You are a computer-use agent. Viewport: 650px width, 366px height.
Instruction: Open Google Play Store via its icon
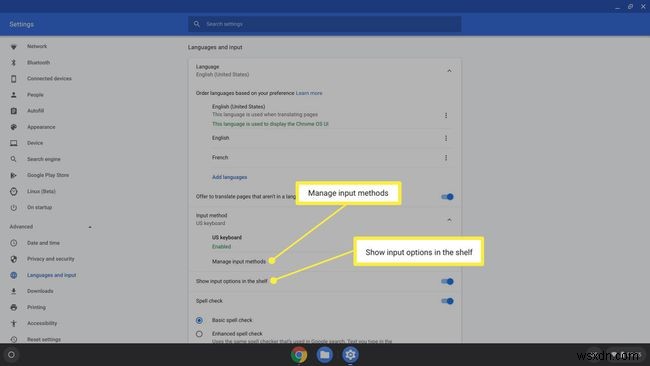pos(13,175)
